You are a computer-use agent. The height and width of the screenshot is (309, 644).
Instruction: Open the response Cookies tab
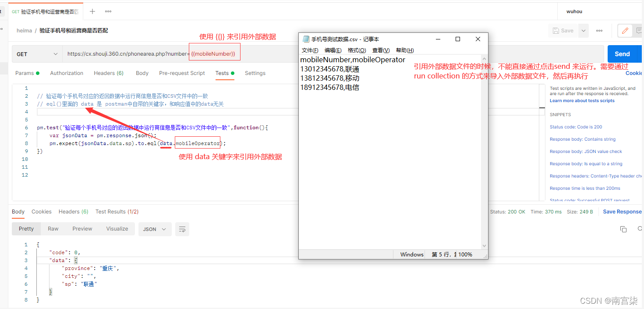42,212
